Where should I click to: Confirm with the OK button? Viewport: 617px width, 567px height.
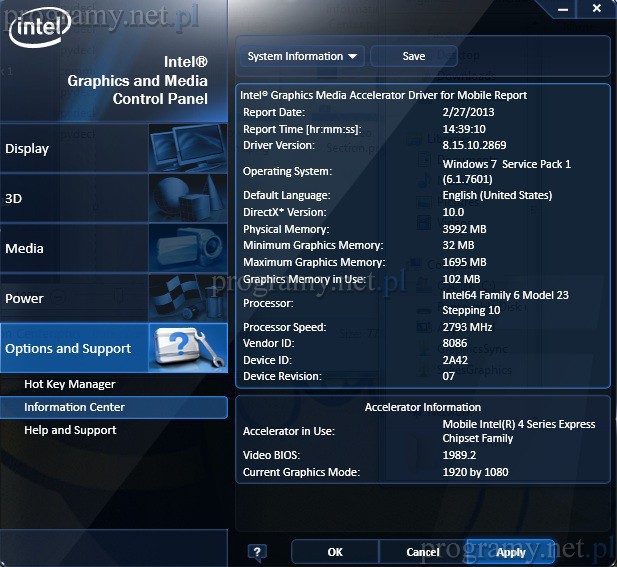pyautogui.click(x=335, y=552)
